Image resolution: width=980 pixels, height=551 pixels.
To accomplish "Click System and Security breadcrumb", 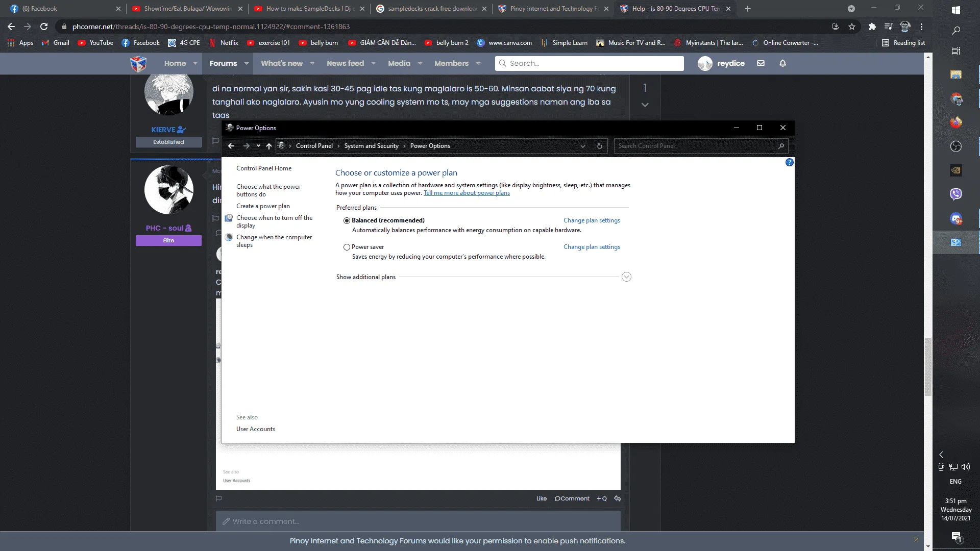I will 371,146.
